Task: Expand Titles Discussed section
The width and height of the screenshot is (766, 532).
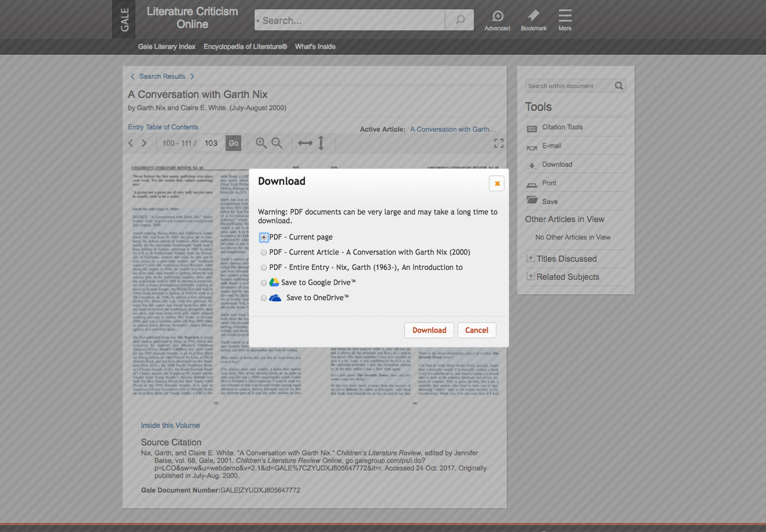Action: pyautogui.click(x=531, y=258)
